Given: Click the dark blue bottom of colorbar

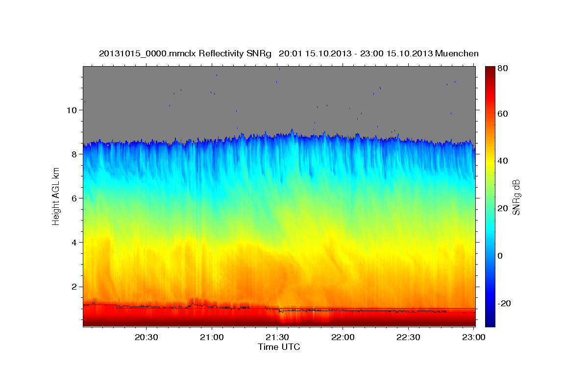Looking at the screenshot, I should 490,321.
